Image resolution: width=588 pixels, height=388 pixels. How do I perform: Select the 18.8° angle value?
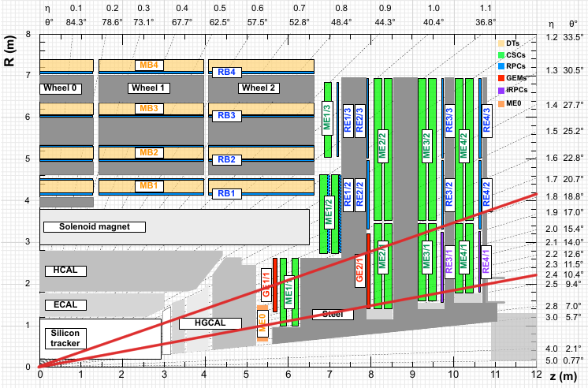(573, 196)
